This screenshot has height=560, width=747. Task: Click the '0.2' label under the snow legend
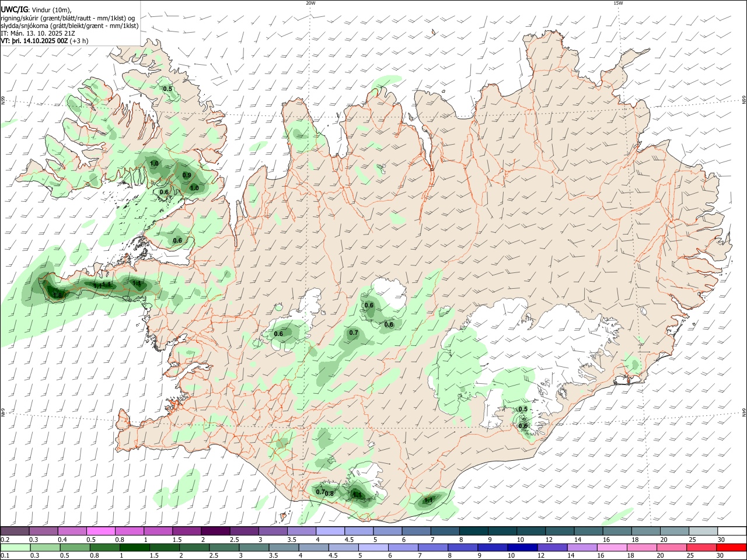point(5,540)
